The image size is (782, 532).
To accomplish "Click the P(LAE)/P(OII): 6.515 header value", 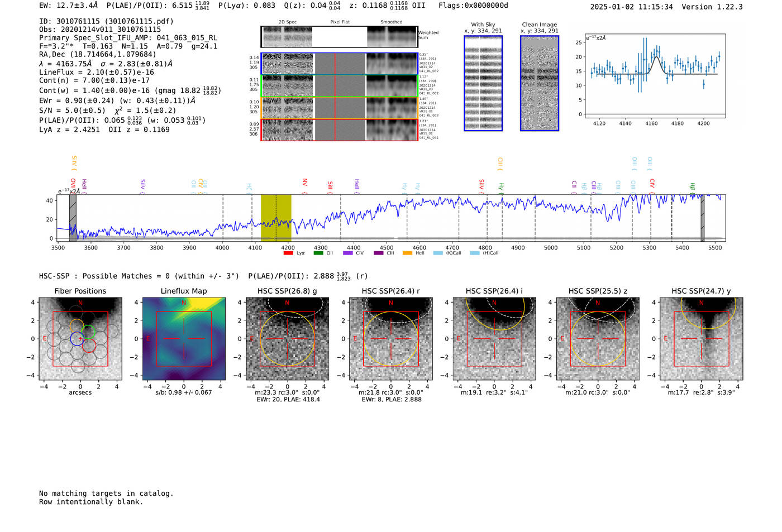I will 158,6.
